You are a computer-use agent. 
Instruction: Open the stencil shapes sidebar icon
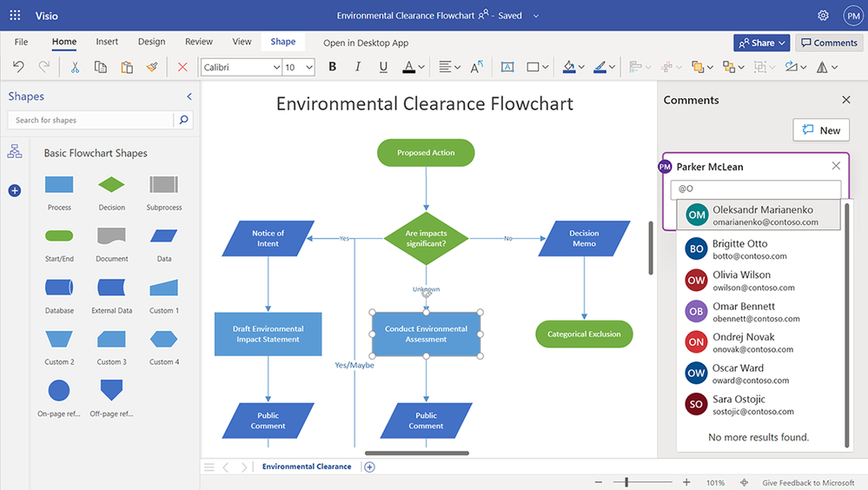15,151
